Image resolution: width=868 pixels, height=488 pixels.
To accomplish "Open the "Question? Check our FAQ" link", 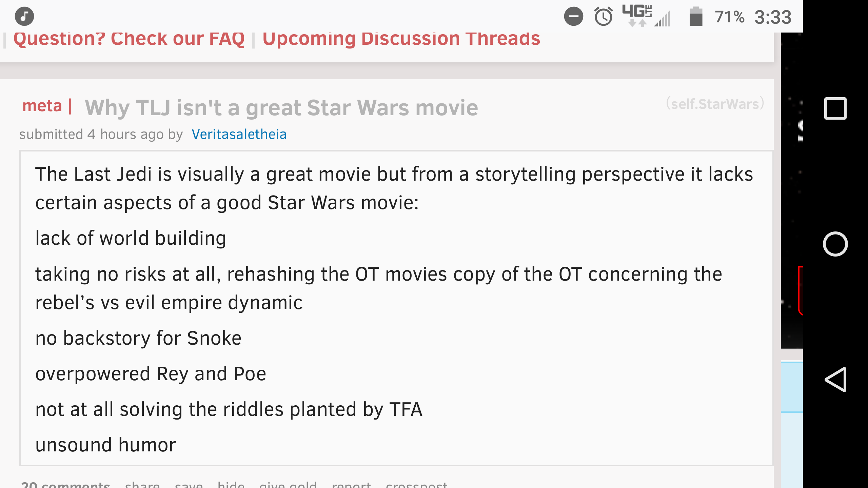I will point(129,39).
